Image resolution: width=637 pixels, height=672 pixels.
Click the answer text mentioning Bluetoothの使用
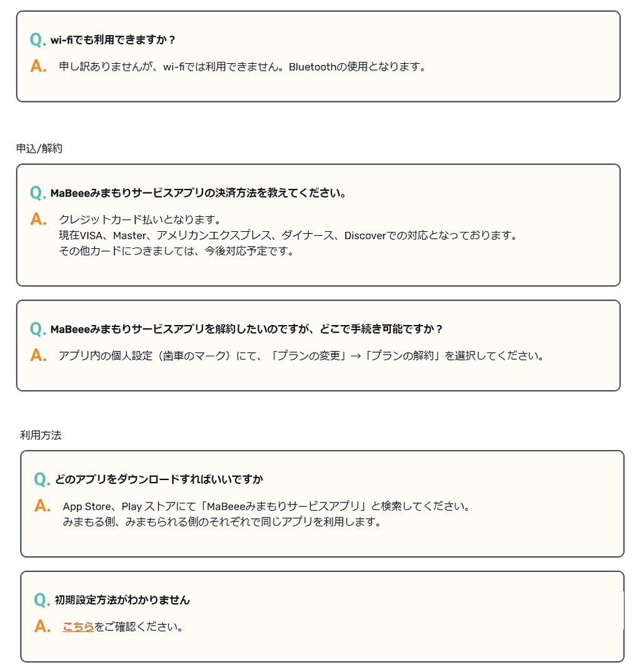point(242,67)
